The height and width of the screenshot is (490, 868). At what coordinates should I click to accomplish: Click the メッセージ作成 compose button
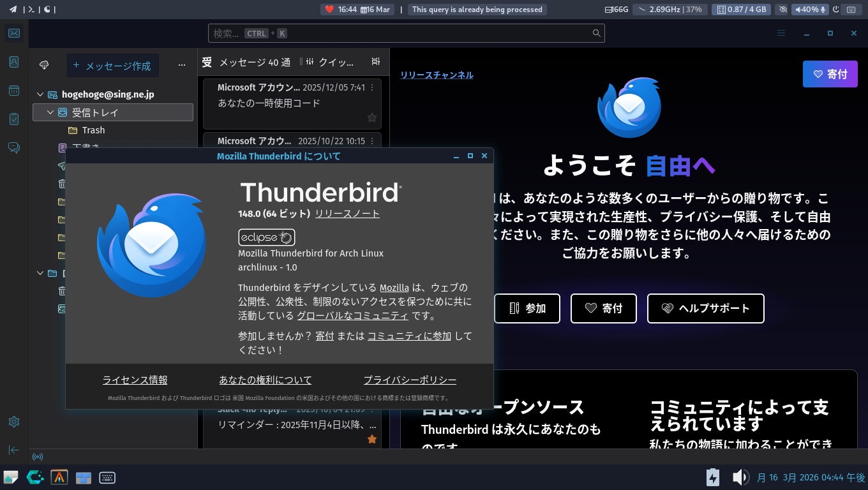113,65
